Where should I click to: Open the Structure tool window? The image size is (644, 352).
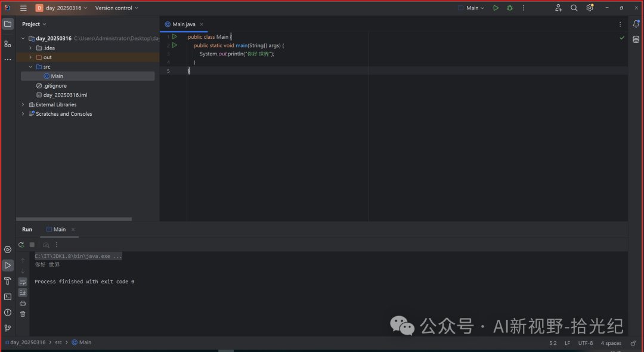tap(7, 44)
